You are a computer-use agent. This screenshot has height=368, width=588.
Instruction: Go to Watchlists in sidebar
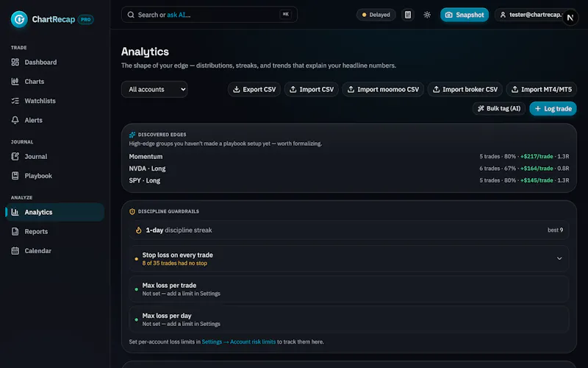point(54,101)
